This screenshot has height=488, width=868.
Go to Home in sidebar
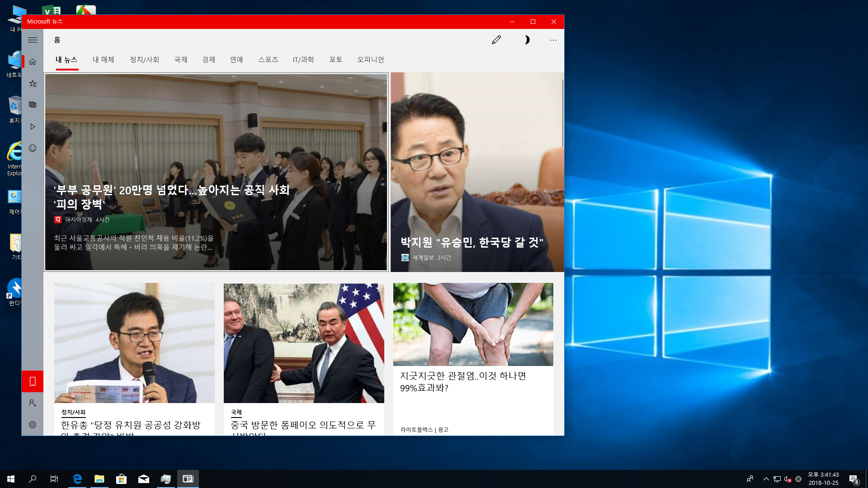point(33,61)
